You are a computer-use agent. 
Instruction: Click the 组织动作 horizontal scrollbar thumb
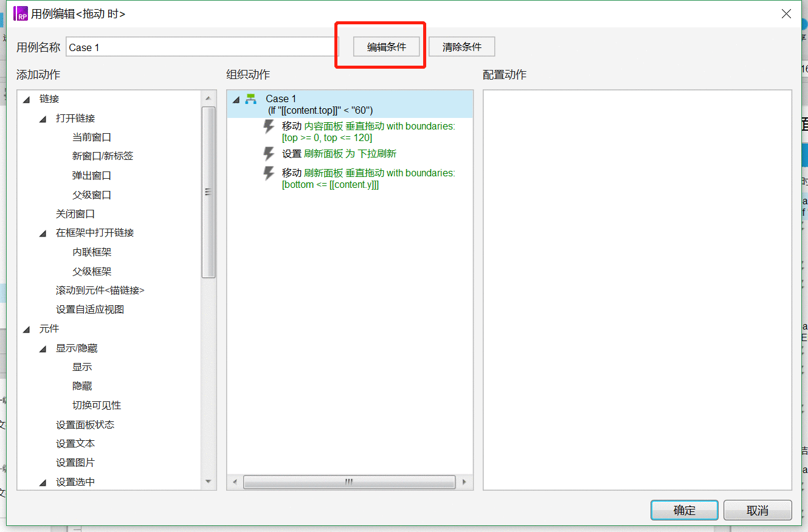(x=349, y=482)
